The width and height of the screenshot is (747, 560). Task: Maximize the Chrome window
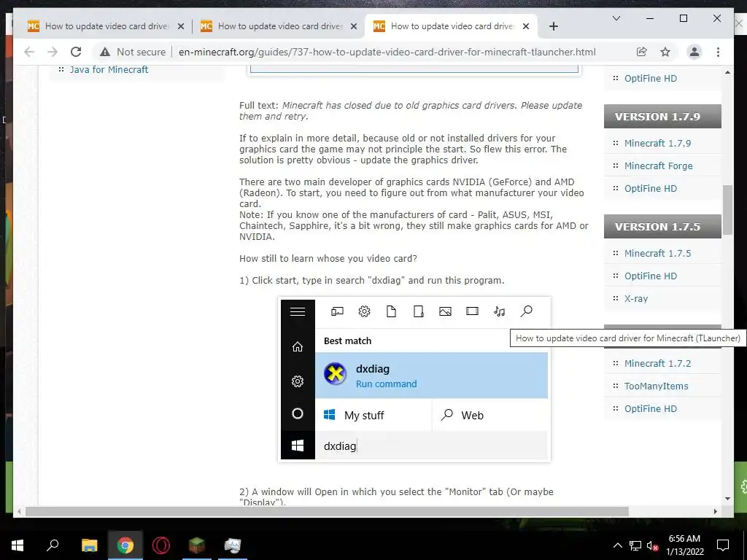tap(683, 18)
